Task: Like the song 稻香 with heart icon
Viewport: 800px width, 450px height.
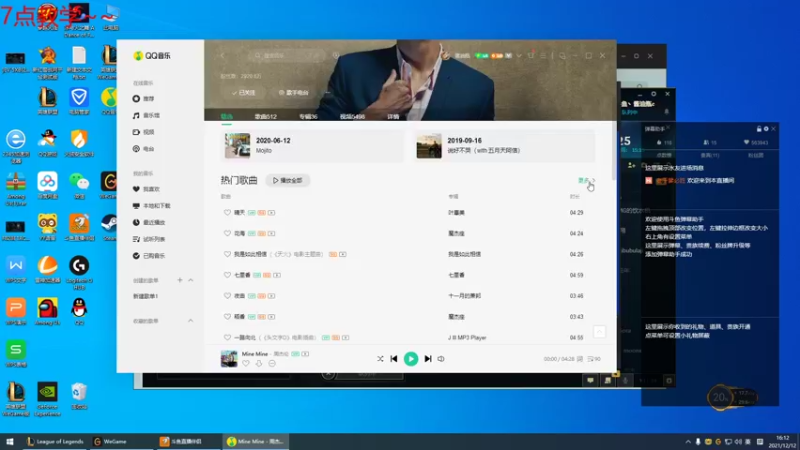Action: (227, 317)
